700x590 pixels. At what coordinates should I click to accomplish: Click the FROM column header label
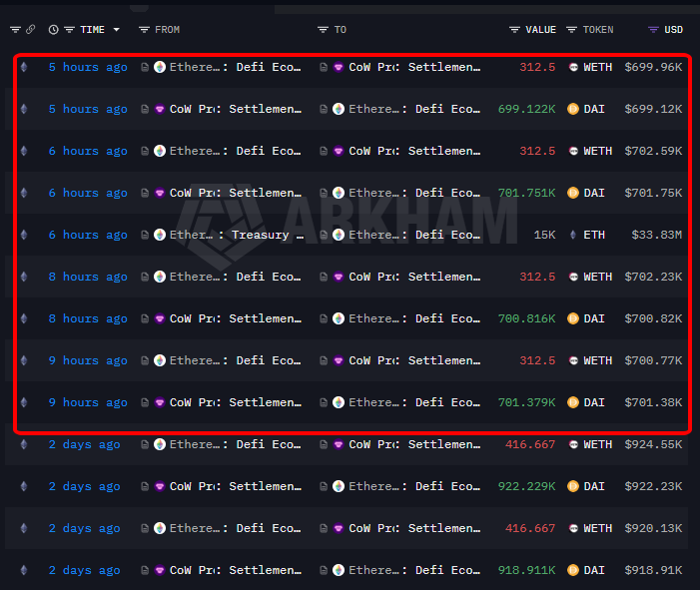(168, 30)
